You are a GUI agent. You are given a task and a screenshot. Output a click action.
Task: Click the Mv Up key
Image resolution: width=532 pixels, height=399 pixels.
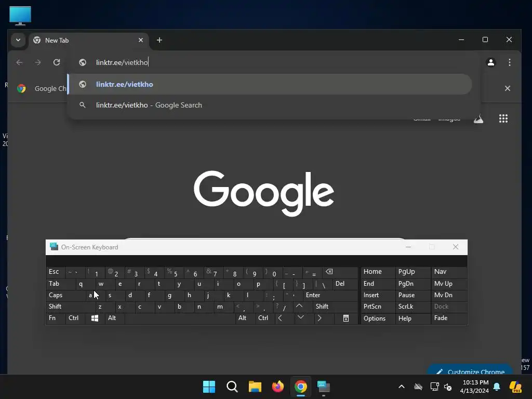[449, 284]
